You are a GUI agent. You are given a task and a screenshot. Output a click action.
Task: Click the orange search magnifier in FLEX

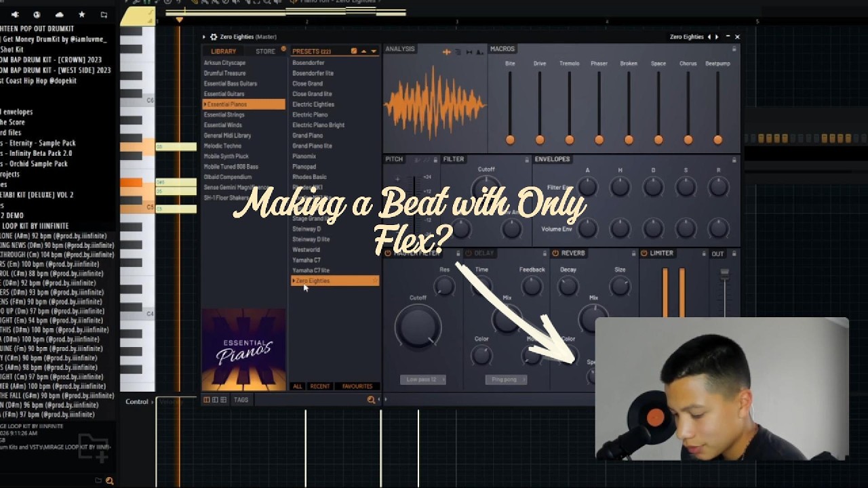[x=371, y=400]
